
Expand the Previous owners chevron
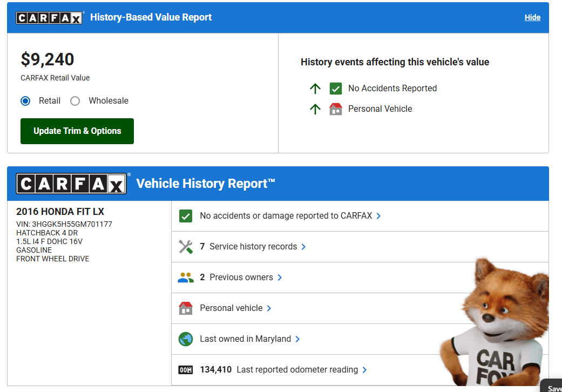[x=280, y=278]
